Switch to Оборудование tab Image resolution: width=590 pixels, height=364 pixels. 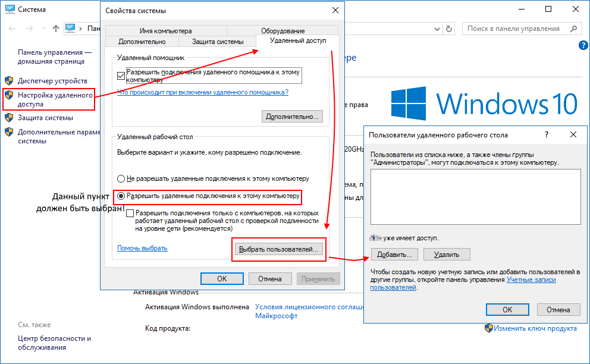pyautogui.click(x=283, y=31)
